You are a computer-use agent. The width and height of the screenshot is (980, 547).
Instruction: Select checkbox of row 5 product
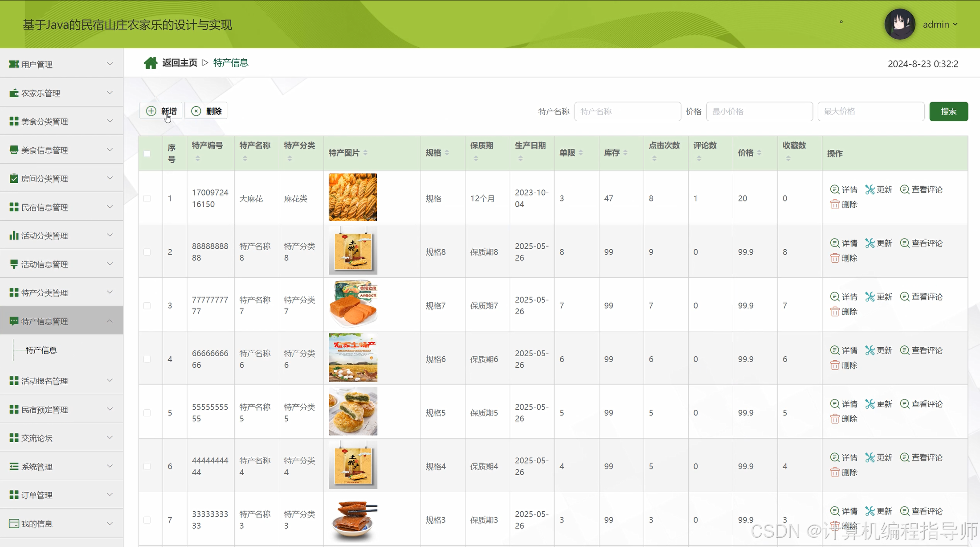pyautogui.click(x=147, y=413)
